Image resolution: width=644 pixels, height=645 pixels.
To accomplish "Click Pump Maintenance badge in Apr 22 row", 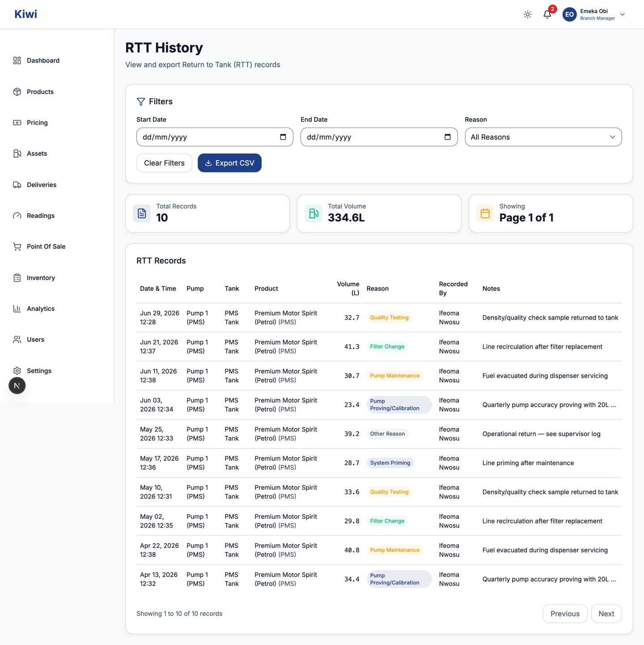I will (x=395, y=550).
